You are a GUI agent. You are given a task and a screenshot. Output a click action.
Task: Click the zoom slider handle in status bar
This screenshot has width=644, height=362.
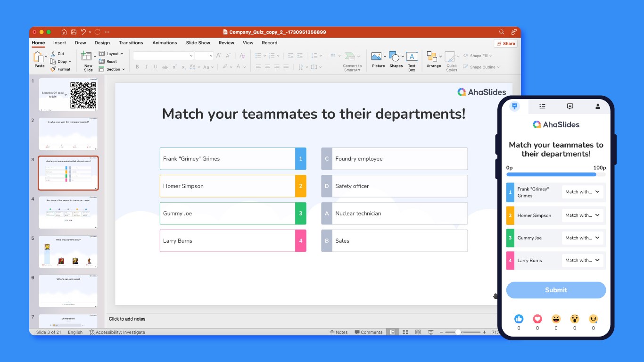click(458, 332)
